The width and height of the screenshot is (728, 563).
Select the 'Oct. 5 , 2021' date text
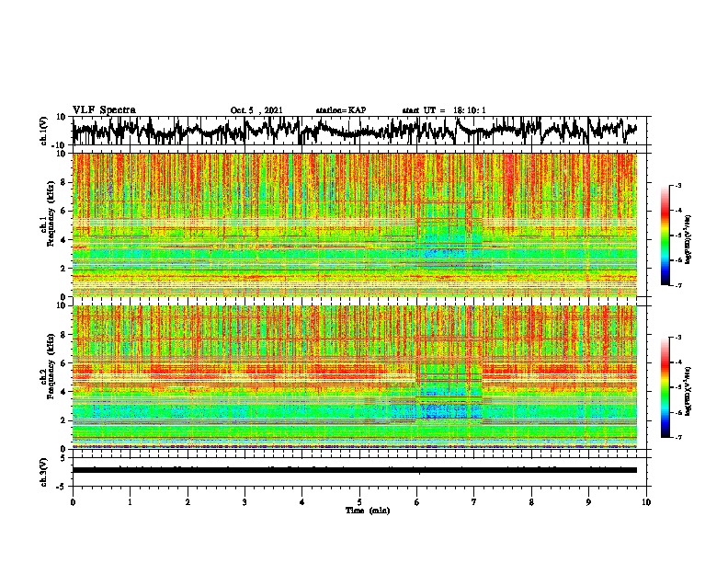pyautogui.click(x=256, y=110)
